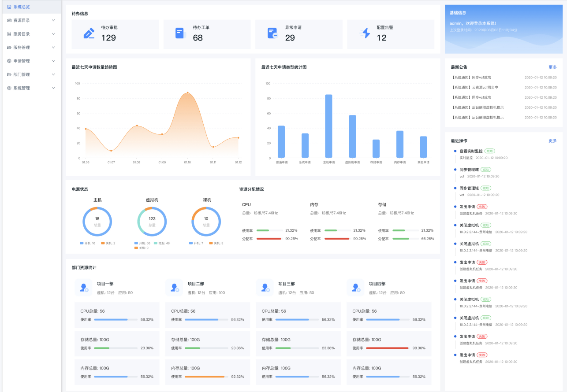Click the 申请管理 gear icon in sidebar
Screen dimensions: 567x392
[x=9, y=61]
